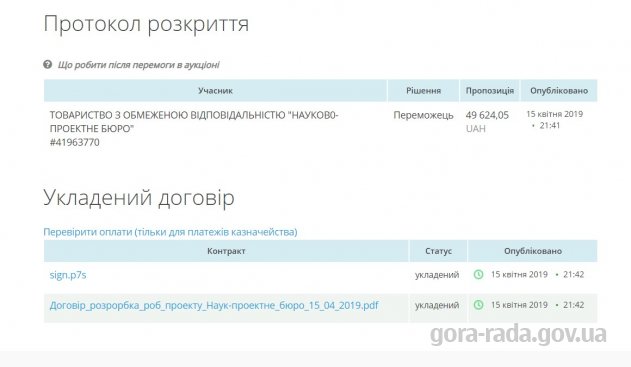This screenshot has width=631, height=367.
Task: Click the publish date in pdf contract row
Action: click(x=519, y=305)
